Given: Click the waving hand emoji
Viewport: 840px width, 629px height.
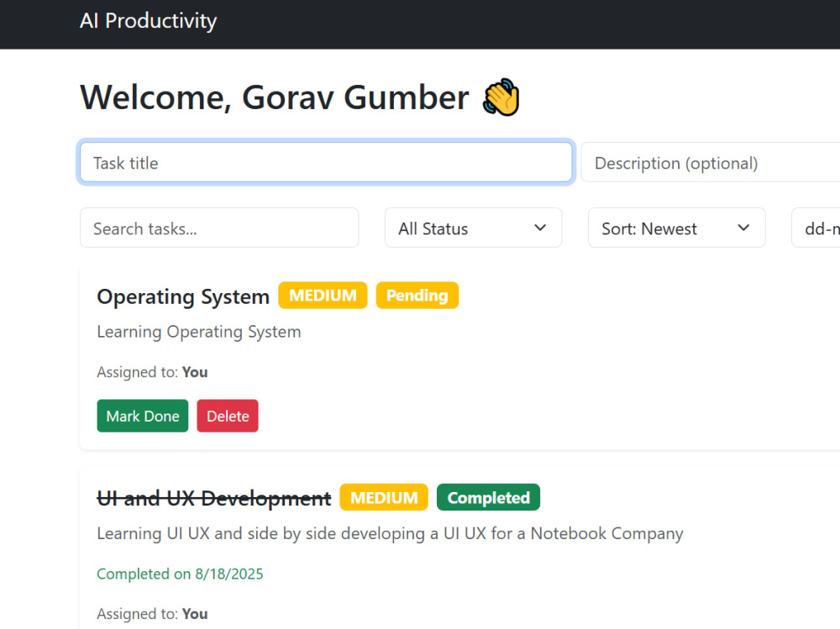Looking at the screenshot, I should tap(501, 97).
